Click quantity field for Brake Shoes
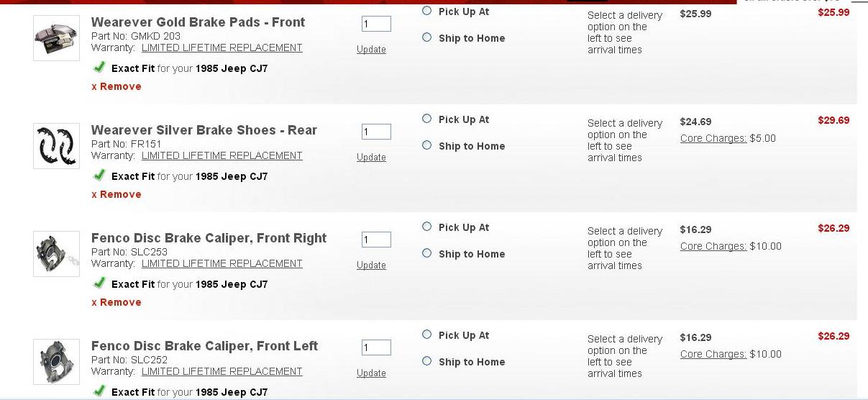The width and height of the screenshot is (868, 400). (376, 132)
